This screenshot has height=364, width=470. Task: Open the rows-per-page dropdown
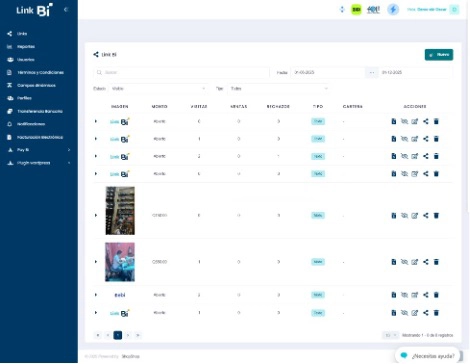point(390,335)
